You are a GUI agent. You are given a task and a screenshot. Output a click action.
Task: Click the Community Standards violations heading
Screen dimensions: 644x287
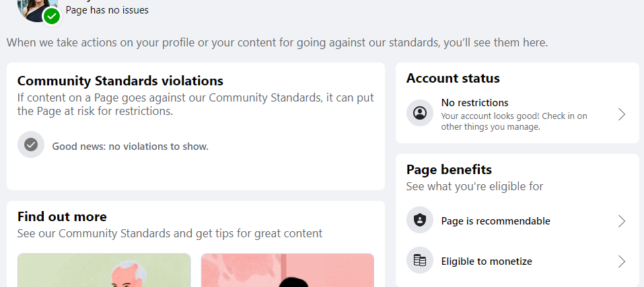[120, 81]
